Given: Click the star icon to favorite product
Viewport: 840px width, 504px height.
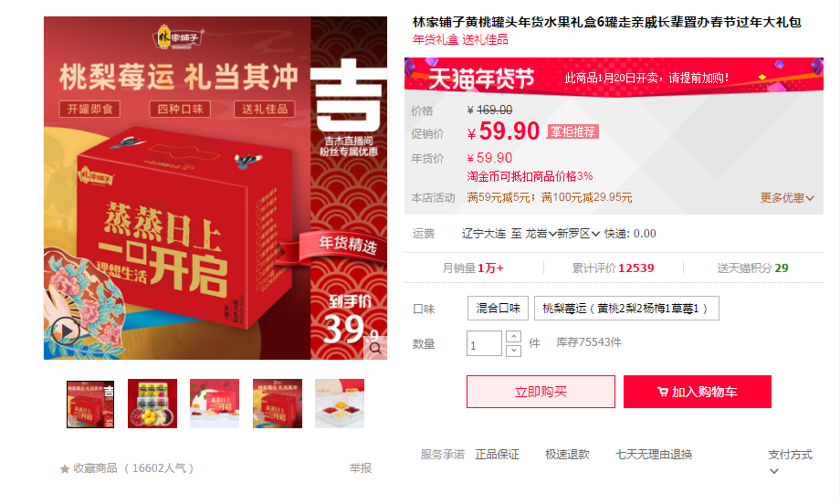Looking at the screenshot, I should click(x=65, y=469).
